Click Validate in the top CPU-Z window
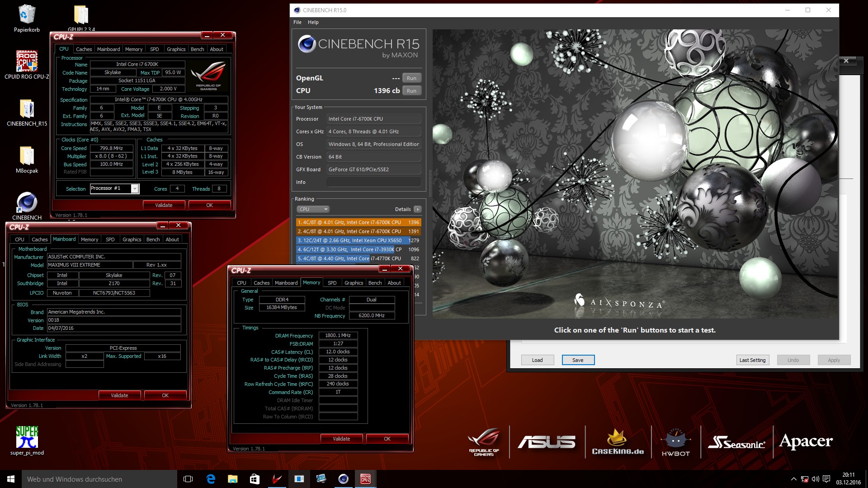 click(164, 205)
